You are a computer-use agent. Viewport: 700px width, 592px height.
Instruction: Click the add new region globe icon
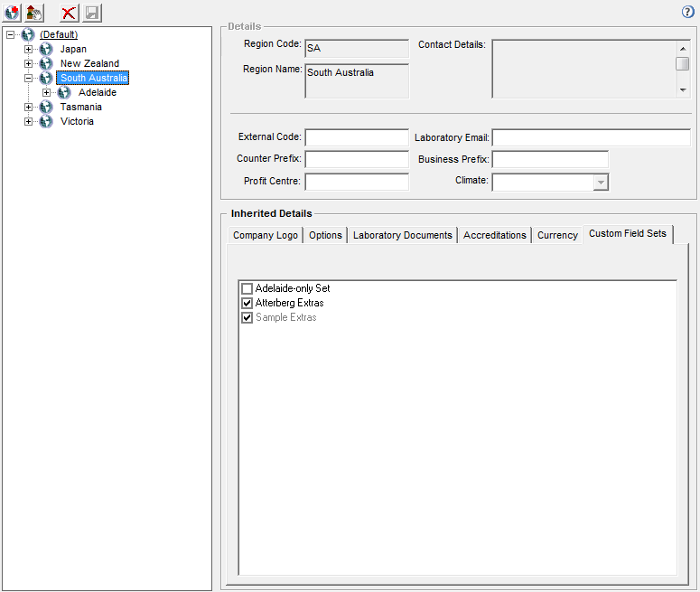[x=13, y=13]
